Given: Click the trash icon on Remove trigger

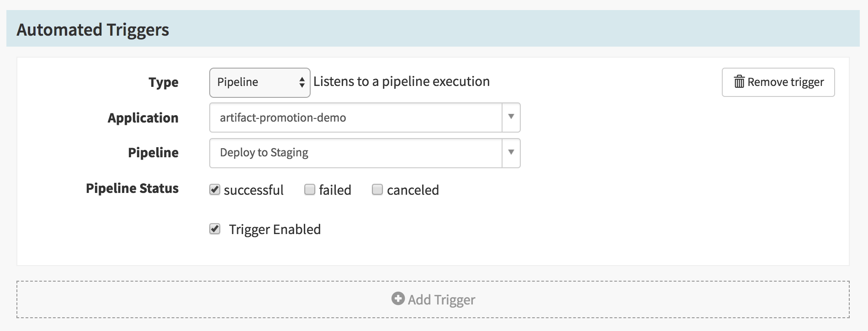Looking at the screenshot, I should (x=739, y=82).
